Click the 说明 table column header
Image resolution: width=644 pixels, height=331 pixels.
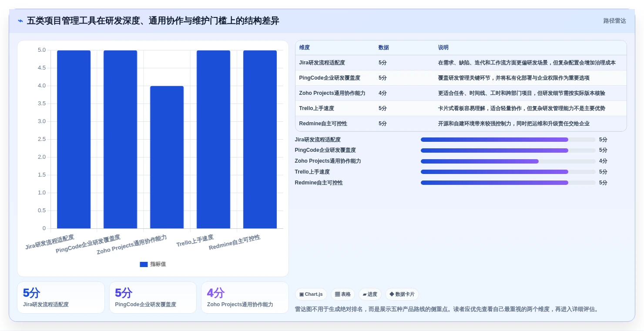[443, 48]
